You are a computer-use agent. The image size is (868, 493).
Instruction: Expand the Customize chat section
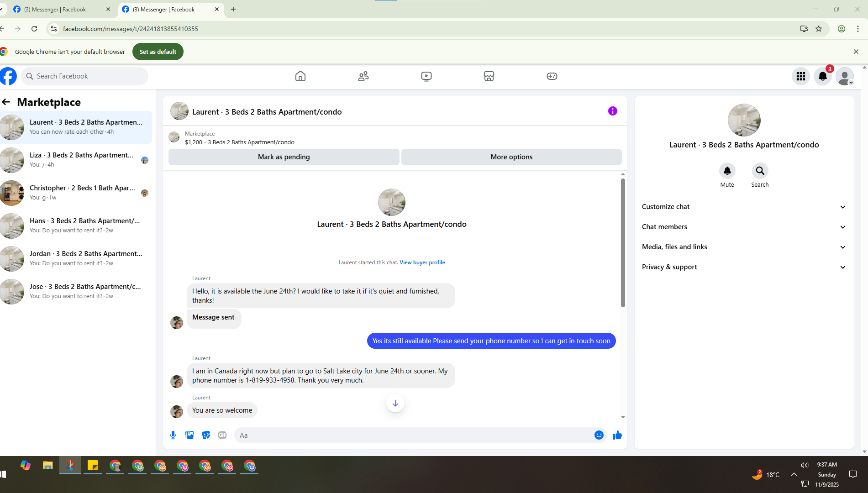click(x=744, y=207)
